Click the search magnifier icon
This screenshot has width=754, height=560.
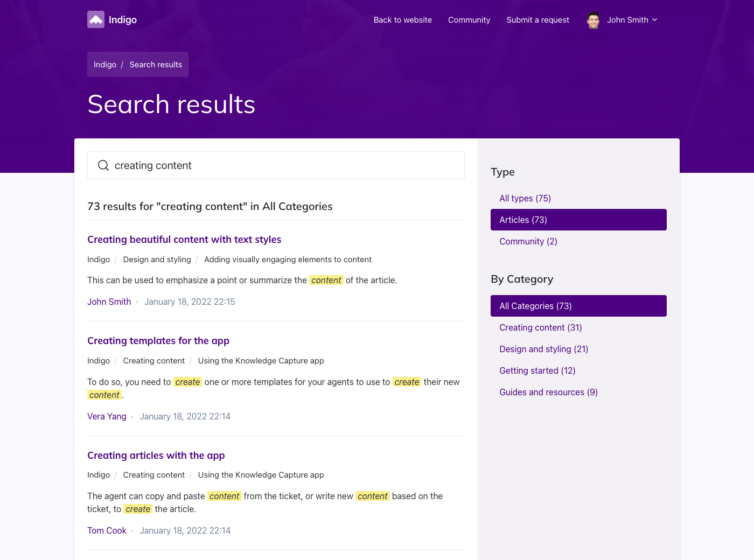103,165
